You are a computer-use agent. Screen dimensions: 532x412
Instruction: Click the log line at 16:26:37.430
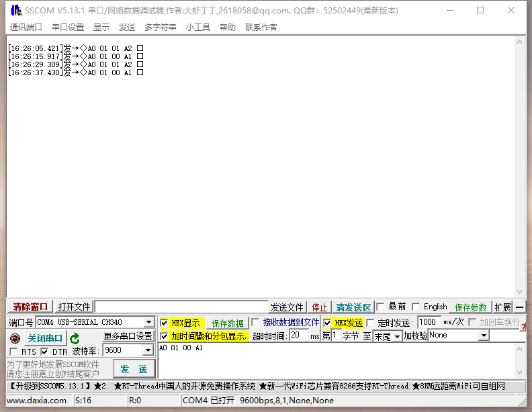tap(75, 72)
